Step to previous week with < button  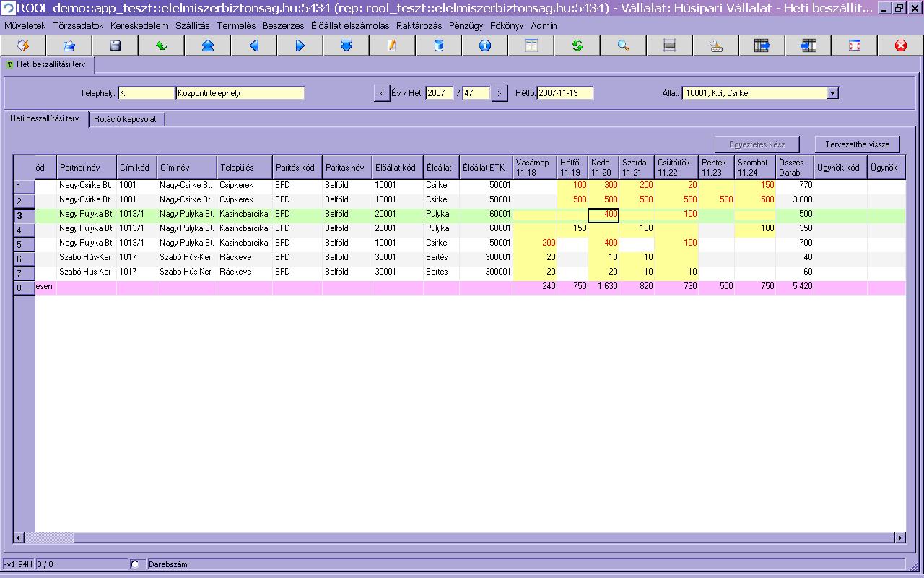click(x=382, y=93)
